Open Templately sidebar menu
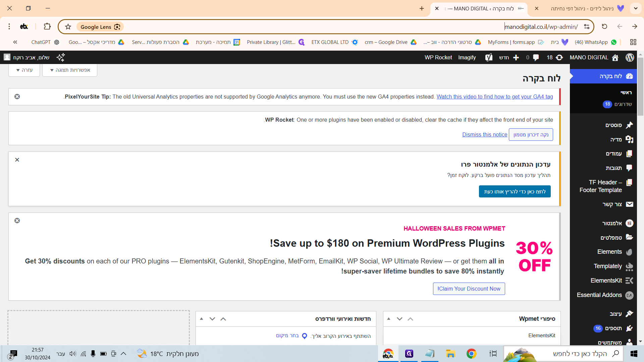644x362 pixels. pos(603,266)
